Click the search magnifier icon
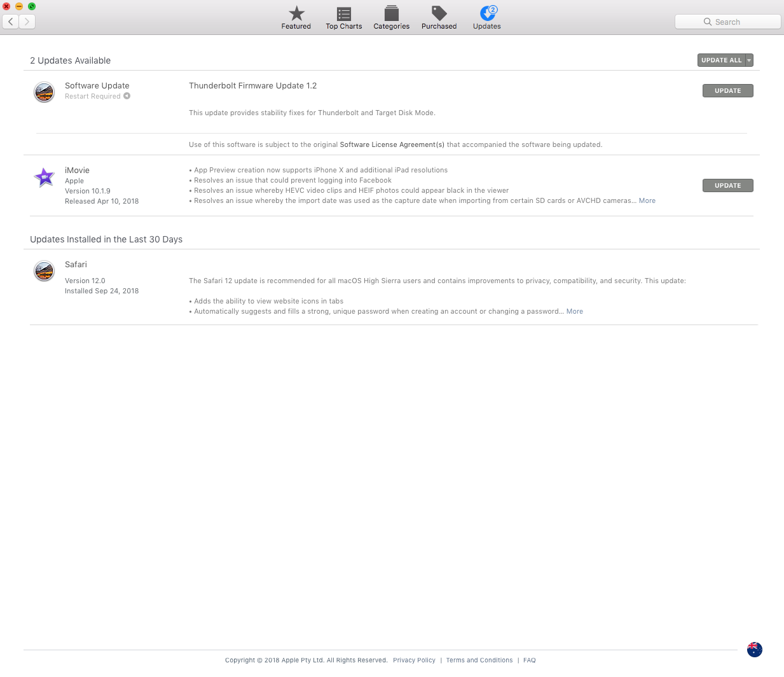This screenshot has width=784, height=677. click(x=708, y=22)
